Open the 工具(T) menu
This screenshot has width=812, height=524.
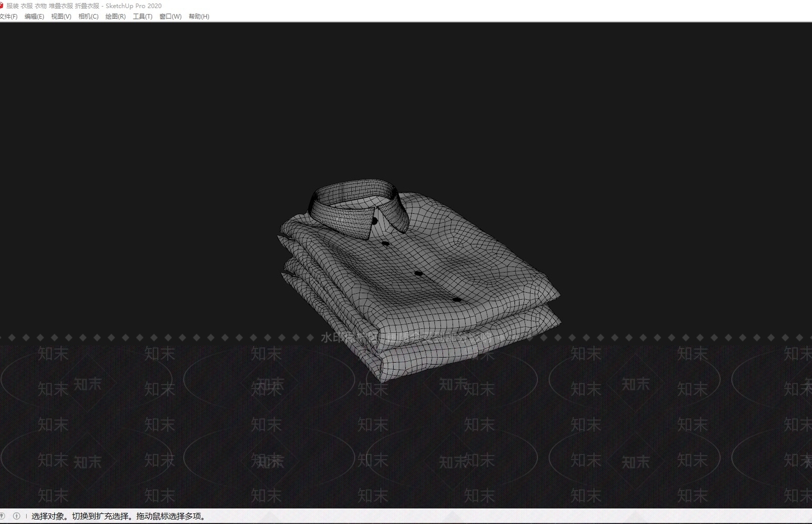tap(142, 16)
